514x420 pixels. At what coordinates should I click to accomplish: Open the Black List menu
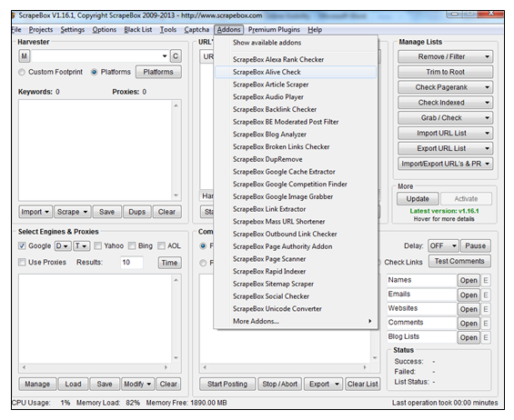tap(138, 30)
